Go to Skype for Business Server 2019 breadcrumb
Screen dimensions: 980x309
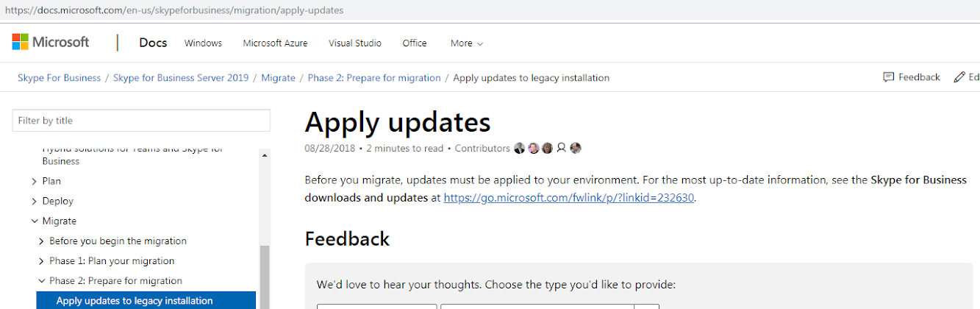coord(181,77)
